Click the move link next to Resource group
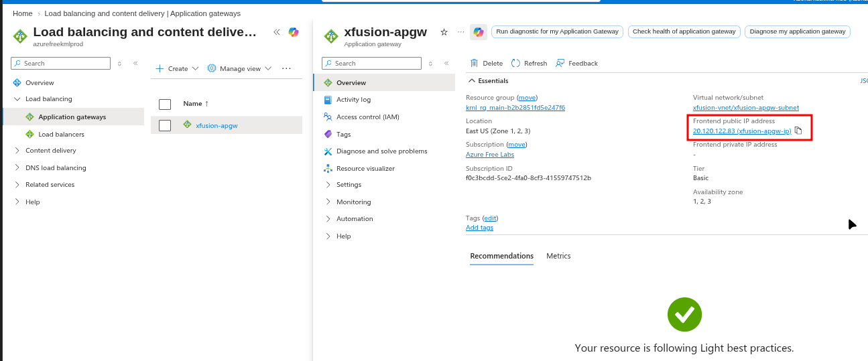Image resolution: width=868 pixels, height=361 pixels. [x=527, y=97]
